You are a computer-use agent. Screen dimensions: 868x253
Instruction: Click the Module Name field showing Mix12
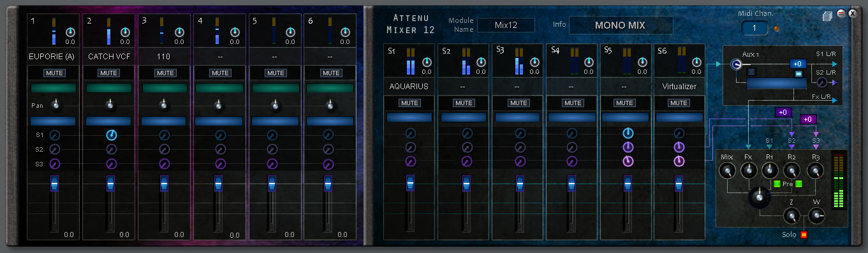[506, 25]
